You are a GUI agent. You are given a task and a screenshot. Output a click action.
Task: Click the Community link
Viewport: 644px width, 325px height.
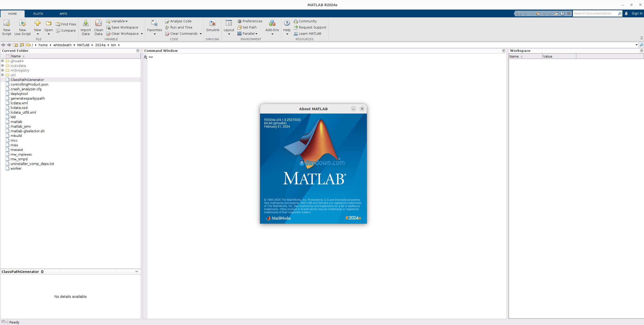coord(305,21)
